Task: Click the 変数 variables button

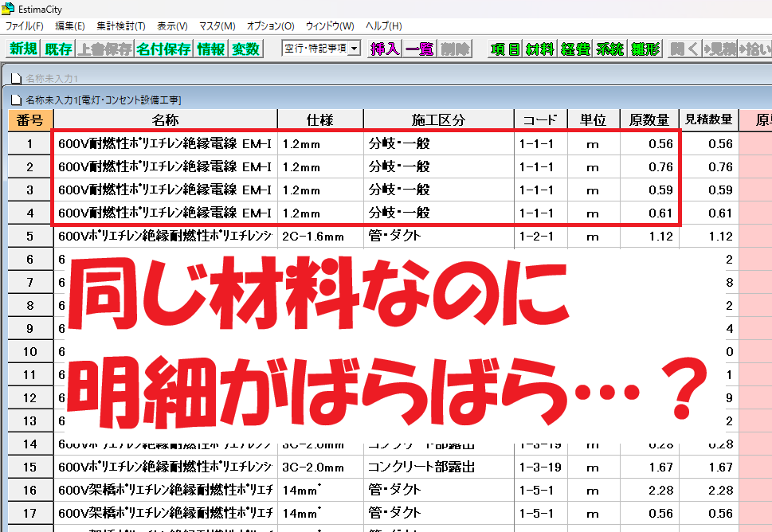Action: click(x=245, y=49)
